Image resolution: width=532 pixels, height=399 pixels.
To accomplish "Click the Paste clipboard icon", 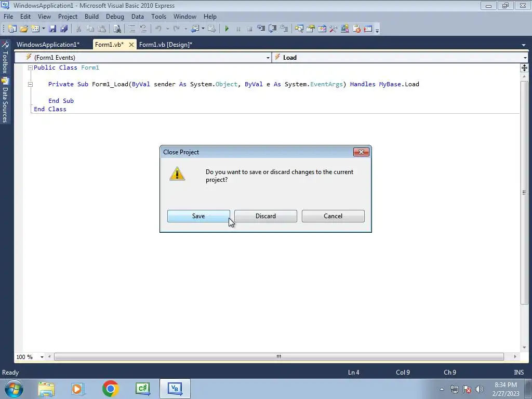I will pos(101,29).
